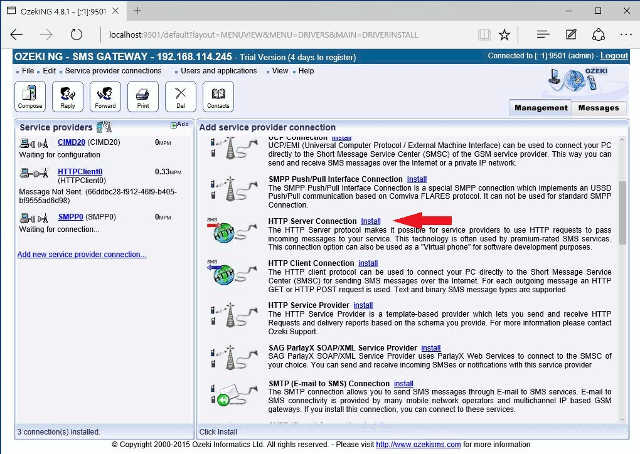This screenshot has height=454, width=640.
Task: Open the Users and applications menu
Action: 219,71
